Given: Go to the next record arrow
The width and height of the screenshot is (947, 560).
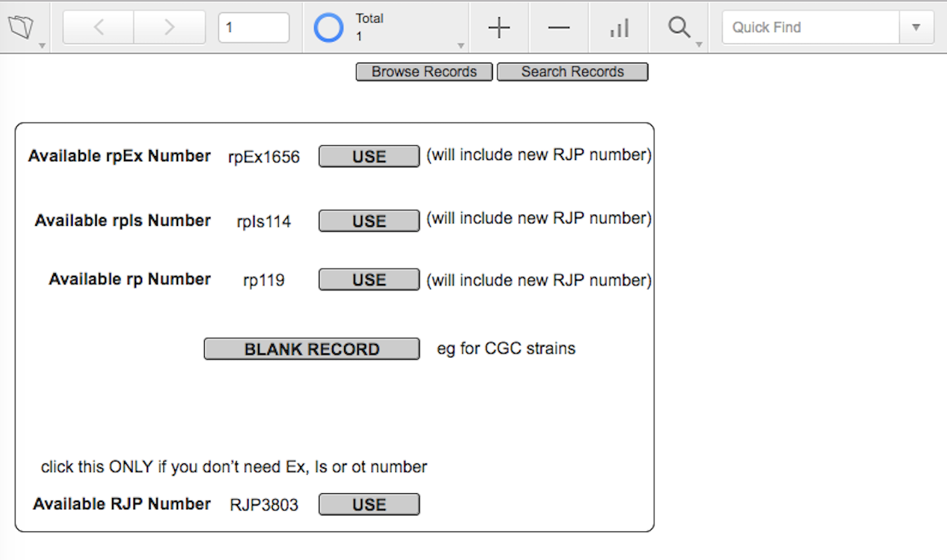Looking at the screenshot, I should pos(169,27).
